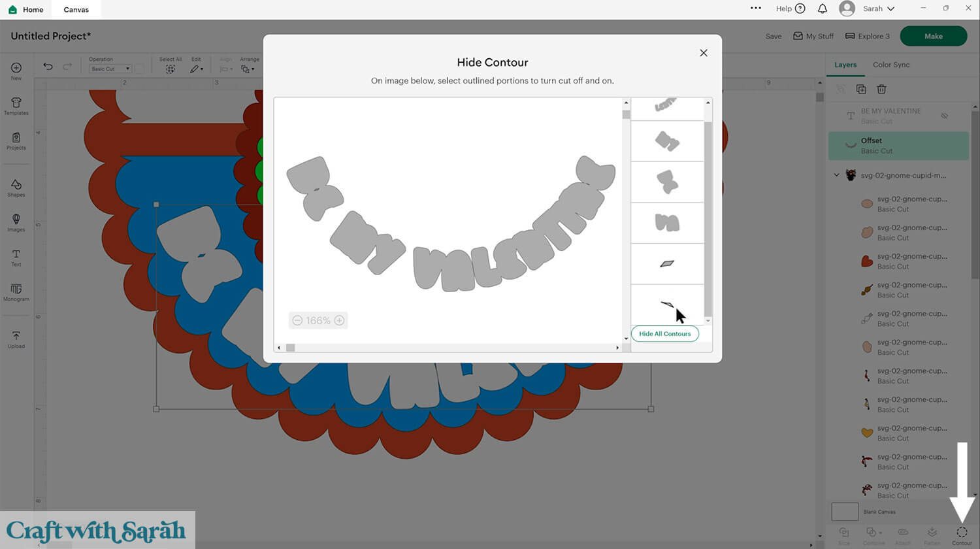Image resolution: width=980 pixels, height=549 pixels.
Task: Select the two-bump contour thumbnail in the list
Action: 667,223
